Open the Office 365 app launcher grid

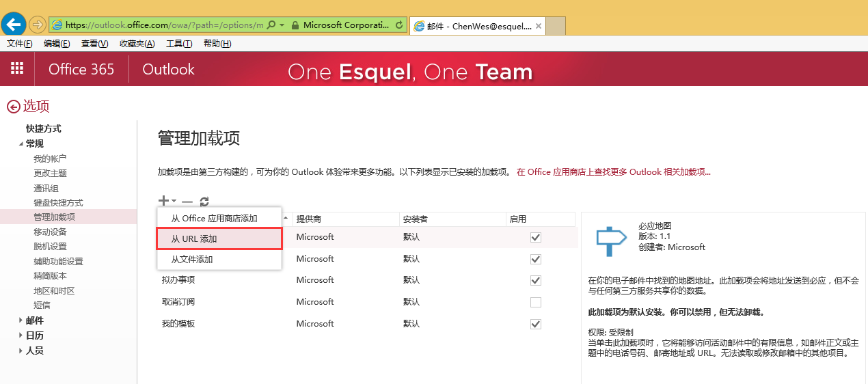pyautogui.click(x=17, y=68)
